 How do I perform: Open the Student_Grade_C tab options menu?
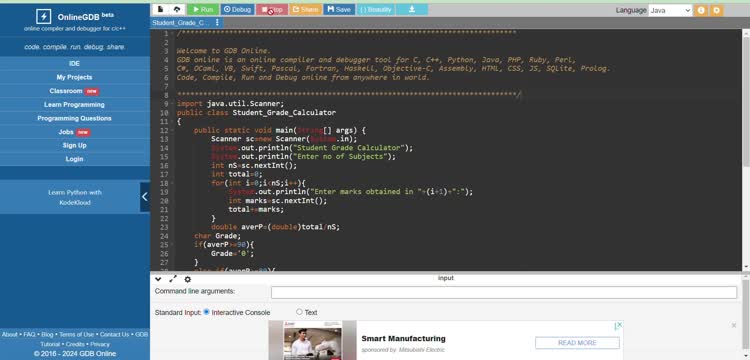217,22
